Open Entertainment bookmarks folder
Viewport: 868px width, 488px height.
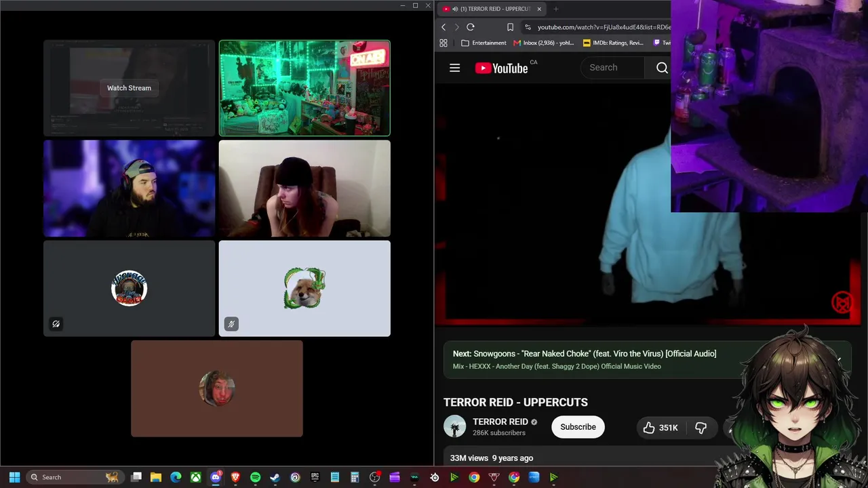[x=484, y=43]
